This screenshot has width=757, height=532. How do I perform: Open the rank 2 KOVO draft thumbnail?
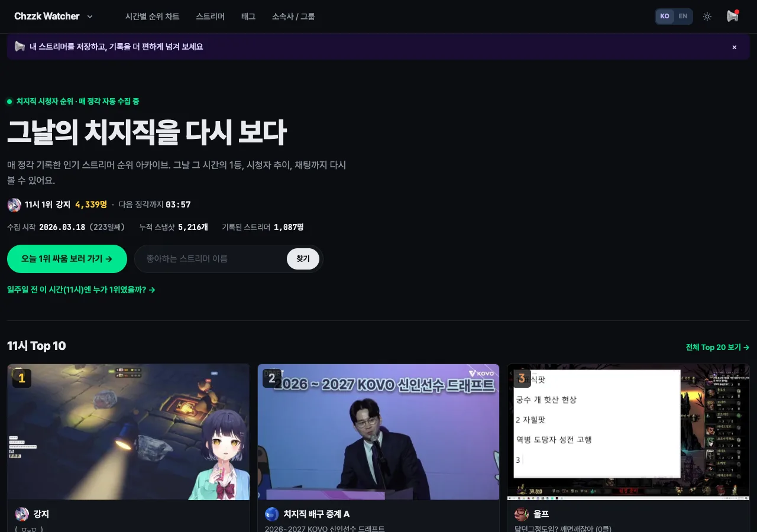[x=378, y=432]
